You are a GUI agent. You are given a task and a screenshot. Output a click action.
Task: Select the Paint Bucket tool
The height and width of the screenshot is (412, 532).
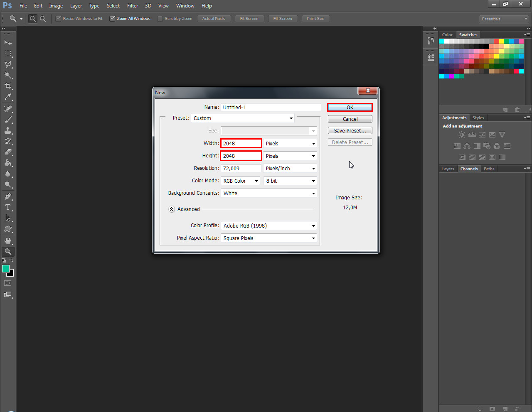(x=8, y=163)
